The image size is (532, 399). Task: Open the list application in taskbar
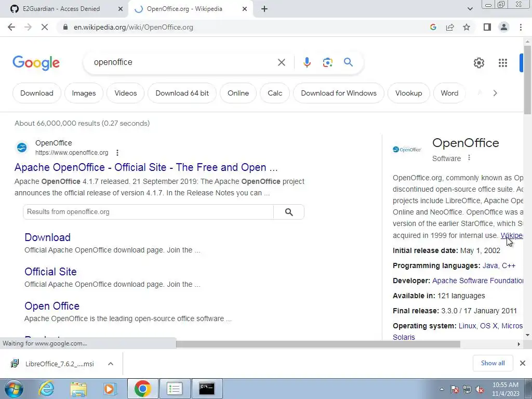point(175,389)
